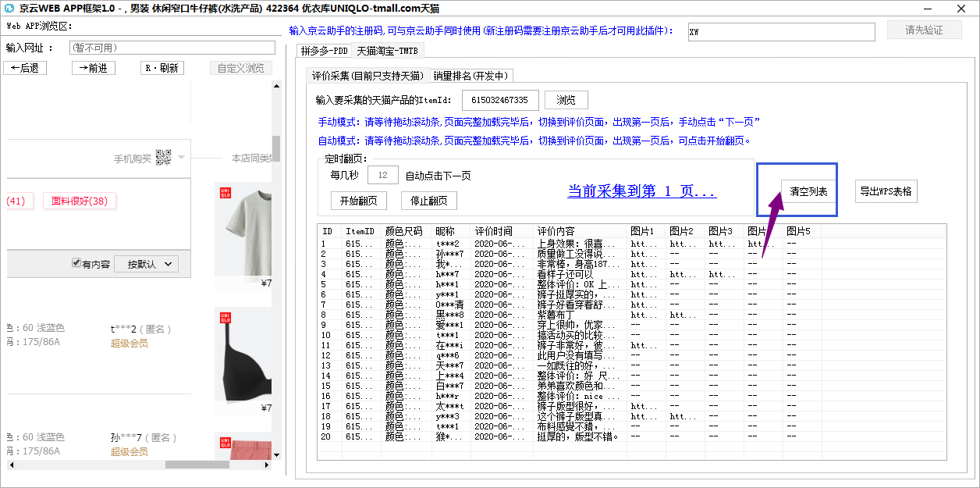
Task: Click the R·刷新 refresh button
Action: [x=162, y=68]
